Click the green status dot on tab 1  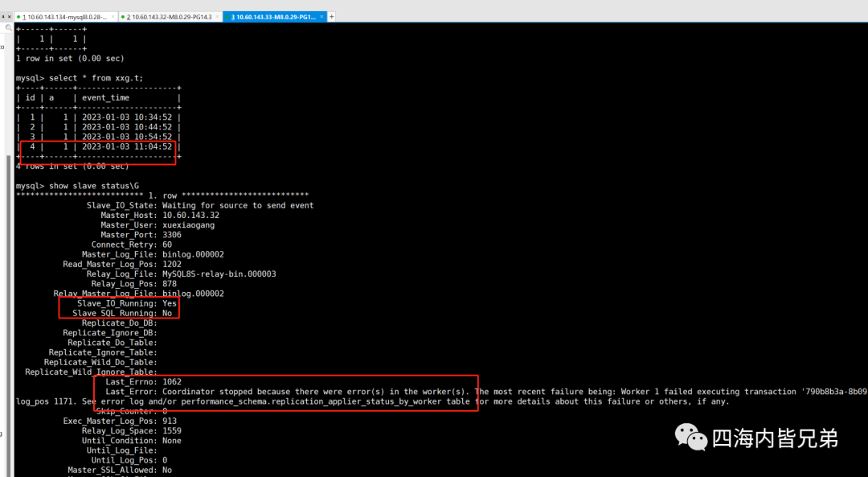[x=18, y=17]
